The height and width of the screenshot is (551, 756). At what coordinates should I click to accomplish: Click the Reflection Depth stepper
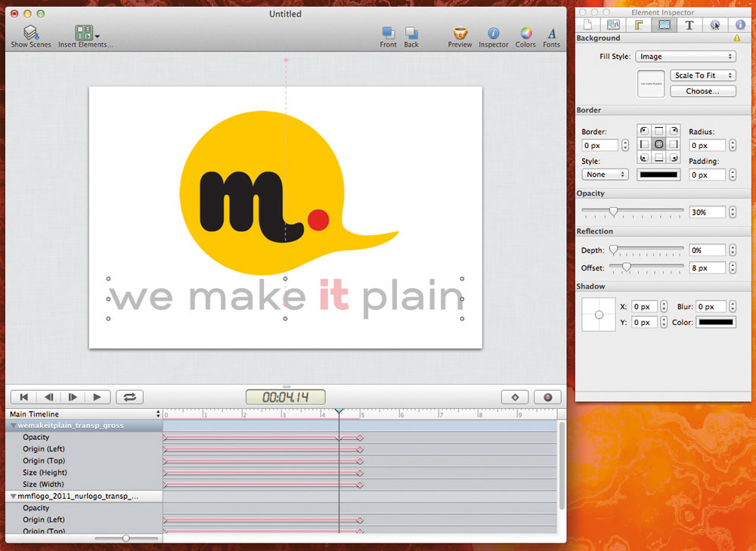pyautogui.click(x=733, y=249)
